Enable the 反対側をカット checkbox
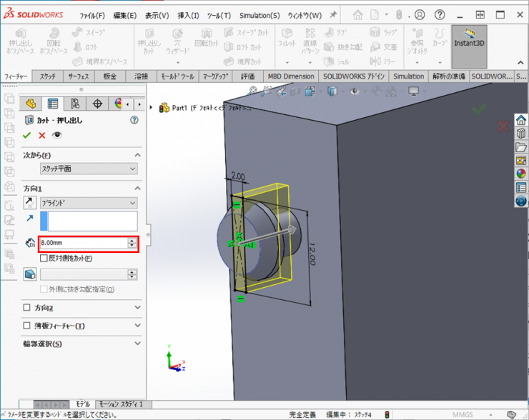Viewport: 529px width, 420px height. pyautogui.click(x=44, y=259)
